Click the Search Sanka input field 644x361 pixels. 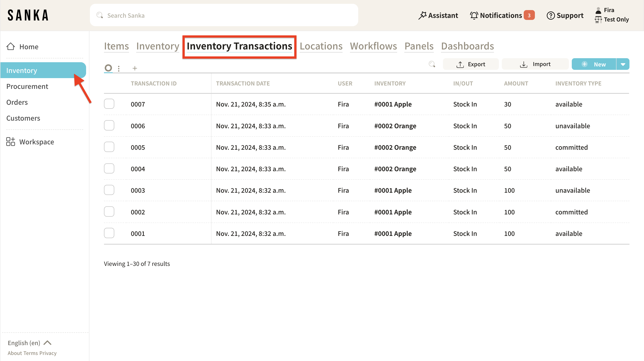(x=224, y=15)
